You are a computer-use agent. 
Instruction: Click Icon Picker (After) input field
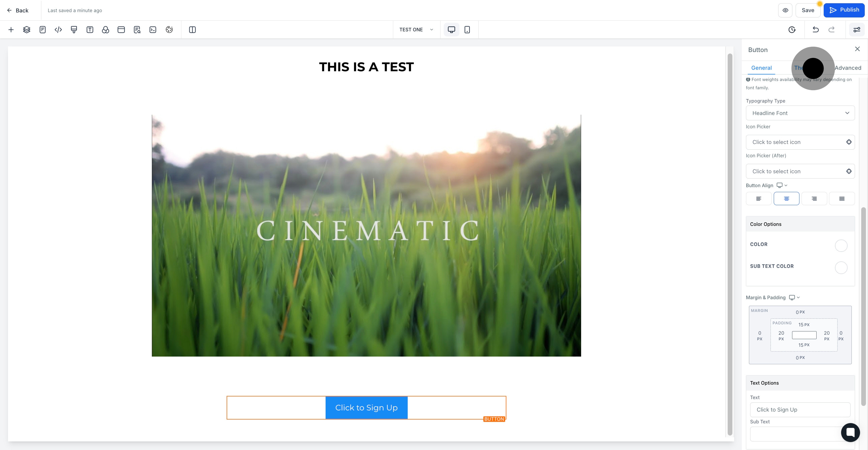[x=800, y=171]
